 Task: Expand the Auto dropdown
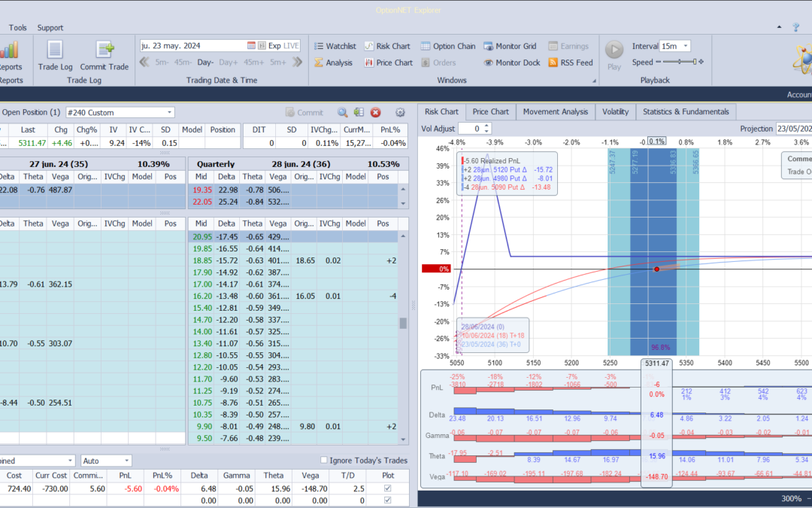126,461
